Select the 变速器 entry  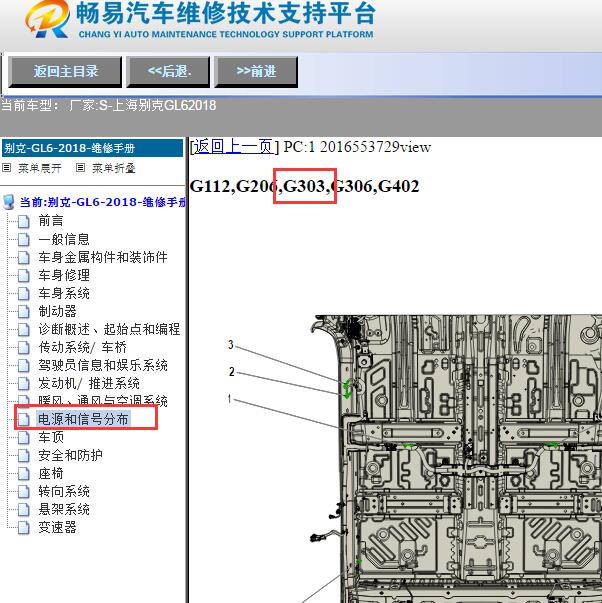point(57,527)
